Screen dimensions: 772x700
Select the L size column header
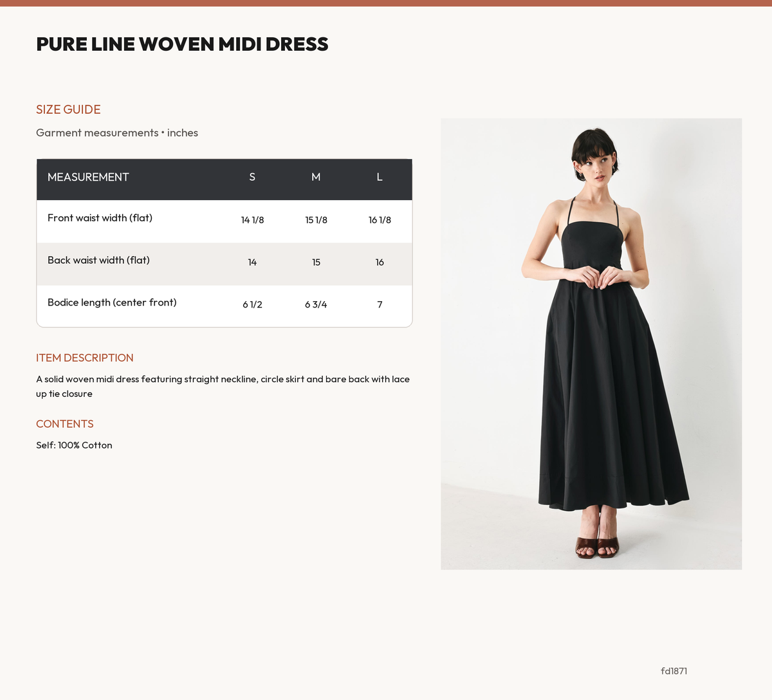pyautogui.click(x=380, y=177)
